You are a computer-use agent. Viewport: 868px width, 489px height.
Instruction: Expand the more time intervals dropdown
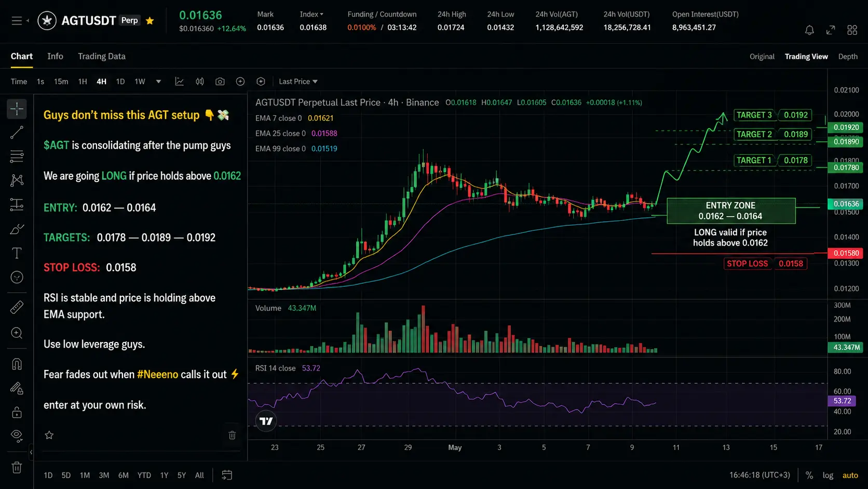point(158,82)
